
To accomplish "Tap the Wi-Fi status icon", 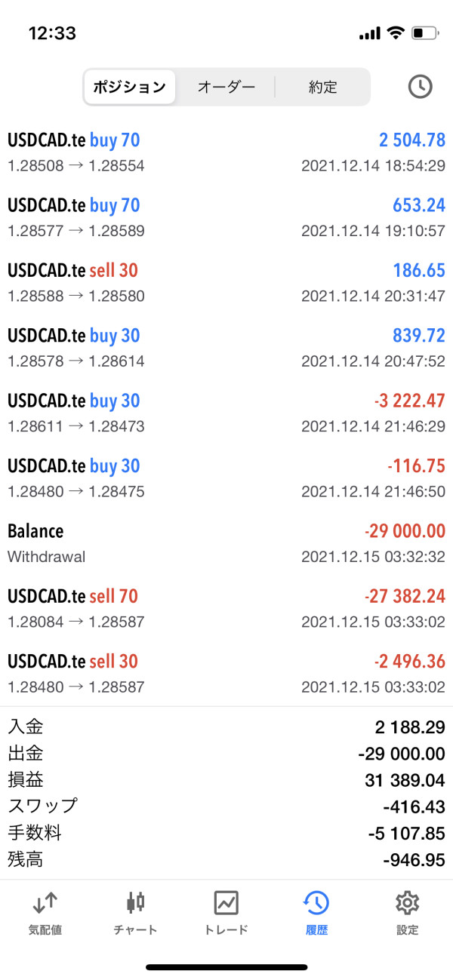I will click(395, 33).
